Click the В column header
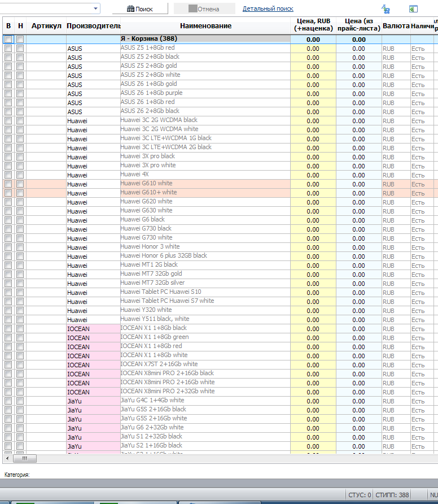 (x=8, y=26)
